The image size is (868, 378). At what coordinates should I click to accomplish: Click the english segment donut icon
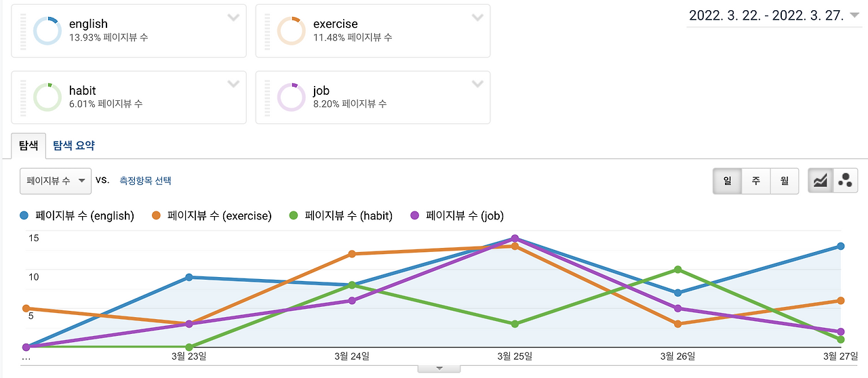click(x=47, y=31)
